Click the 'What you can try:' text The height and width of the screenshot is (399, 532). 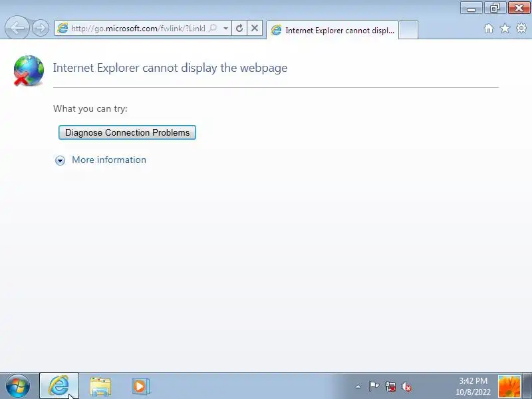90,108
